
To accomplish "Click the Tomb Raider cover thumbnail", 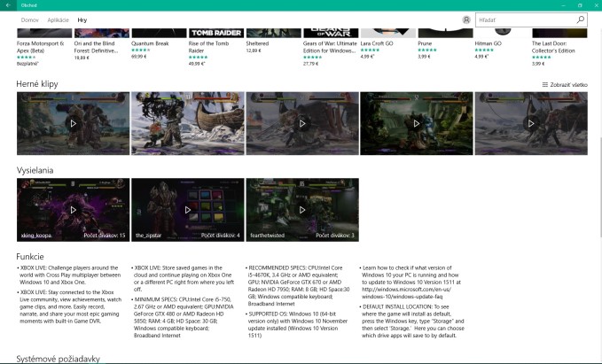I will click(216, 33).
